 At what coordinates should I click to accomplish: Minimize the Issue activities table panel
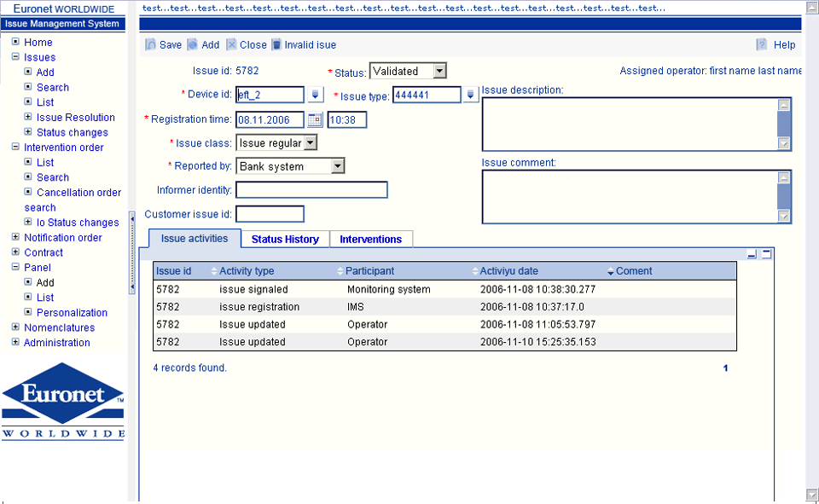click(x=752, y=253)
